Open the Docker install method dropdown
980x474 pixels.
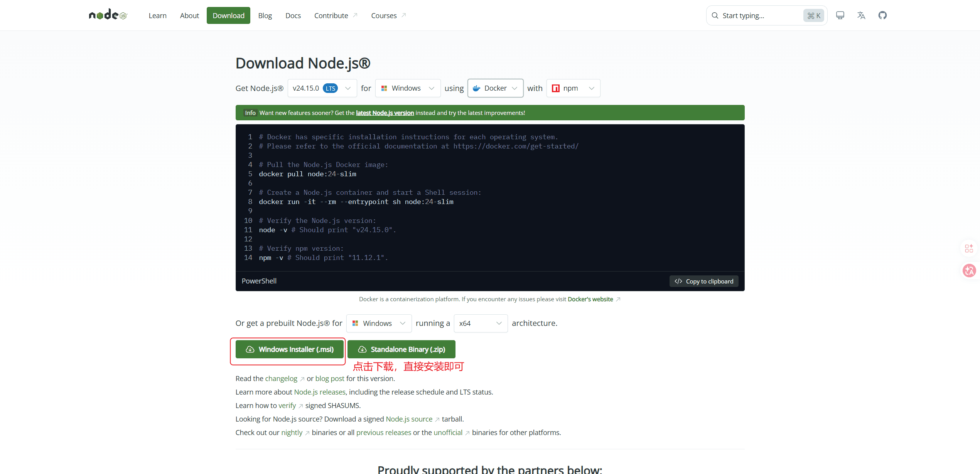[495, 88]
